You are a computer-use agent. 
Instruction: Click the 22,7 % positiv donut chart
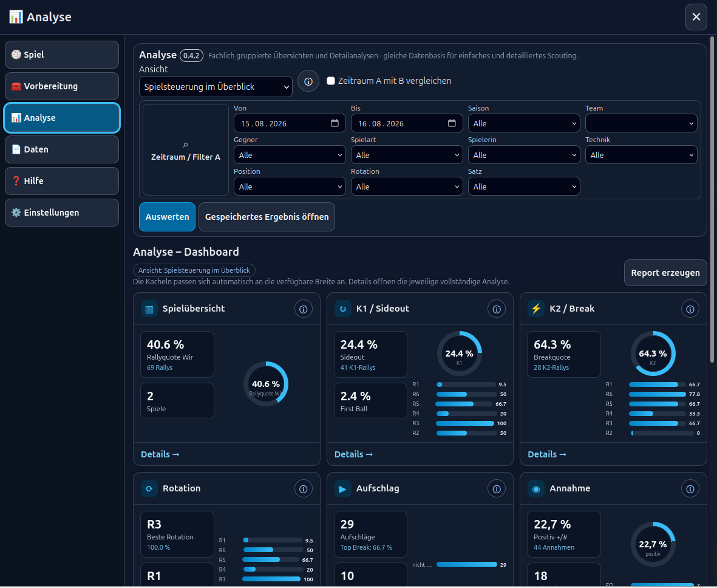point(653,544)
